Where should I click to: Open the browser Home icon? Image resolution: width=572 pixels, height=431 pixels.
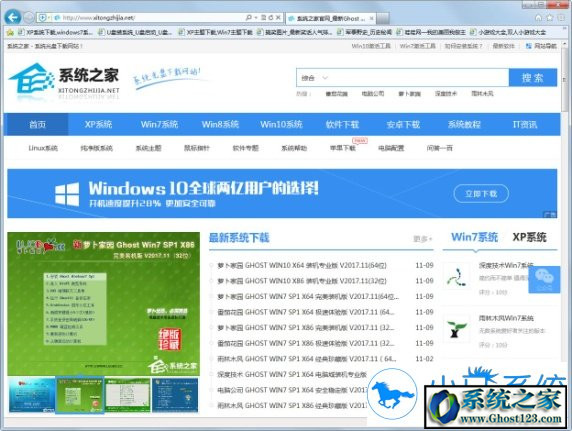tap(538, 18)
